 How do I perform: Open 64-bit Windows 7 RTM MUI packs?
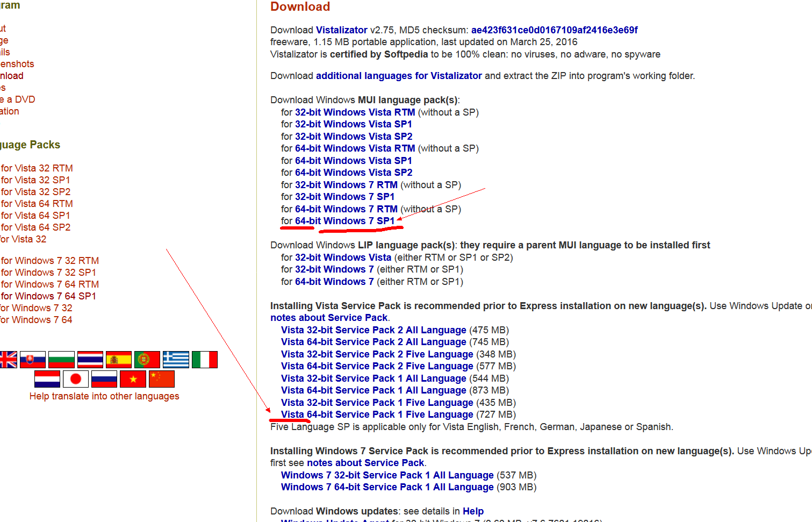point(347,209)
